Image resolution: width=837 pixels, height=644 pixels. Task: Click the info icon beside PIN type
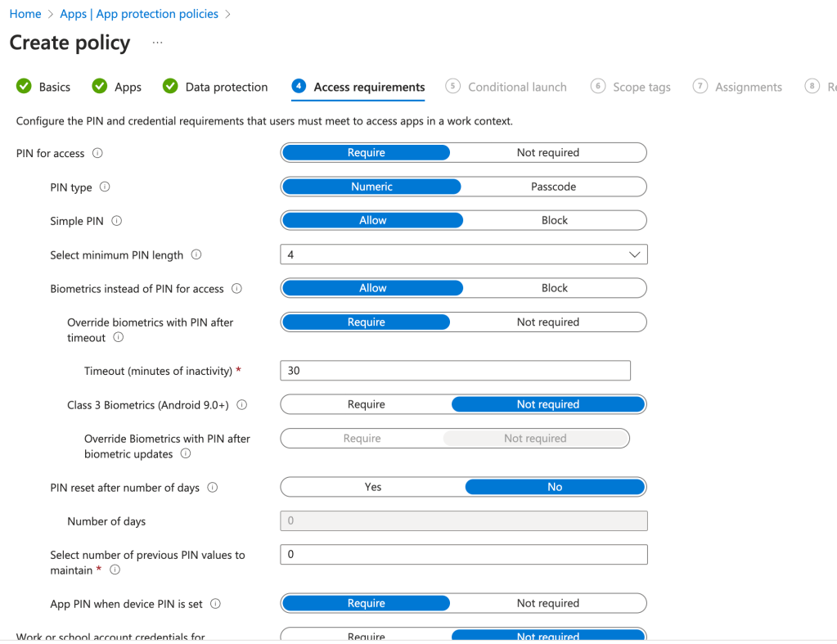pyautogui.click(x=105, y=187)
